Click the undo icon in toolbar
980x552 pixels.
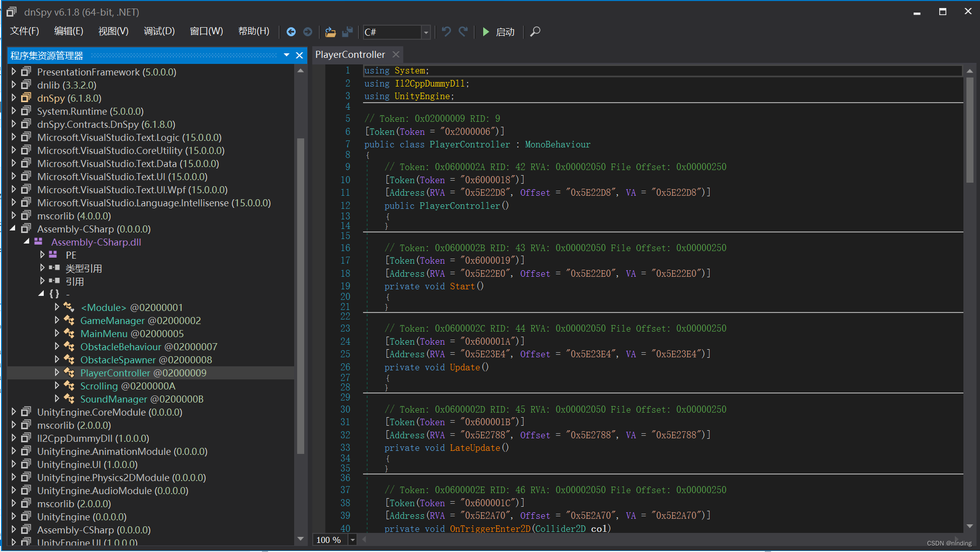[x=446, y=32]
